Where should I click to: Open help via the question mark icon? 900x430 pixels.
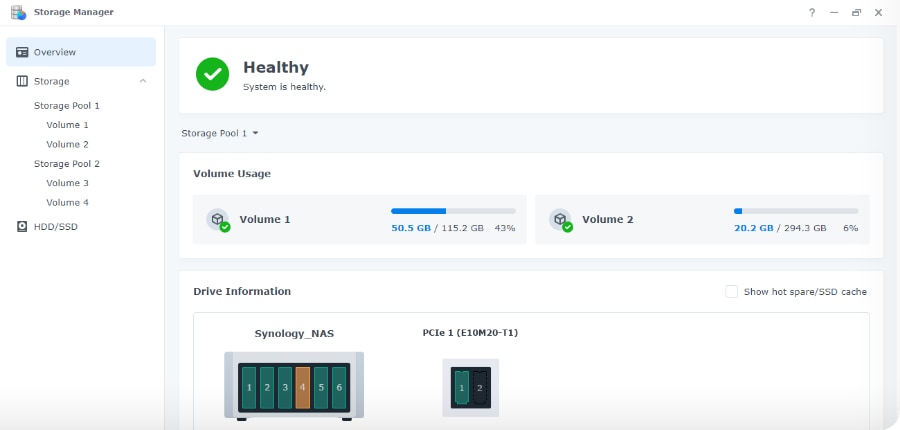coord(811,12)
